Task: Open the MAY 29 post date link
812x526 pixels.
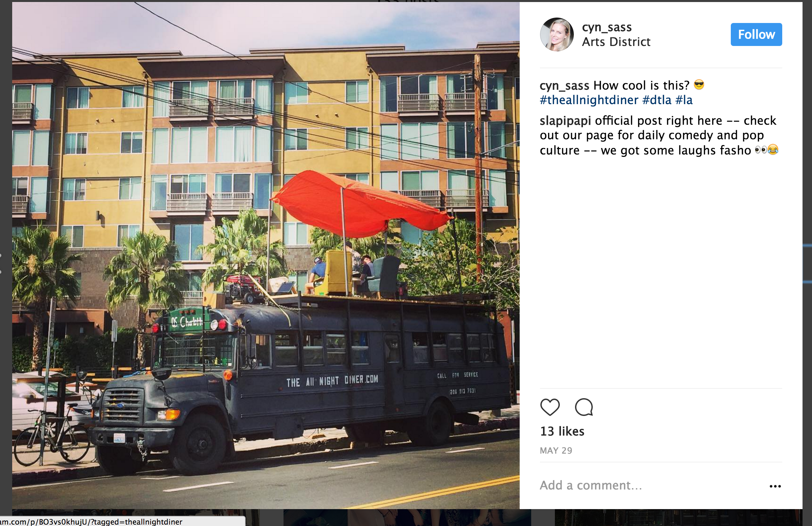Action: click(x=556, y=451)
